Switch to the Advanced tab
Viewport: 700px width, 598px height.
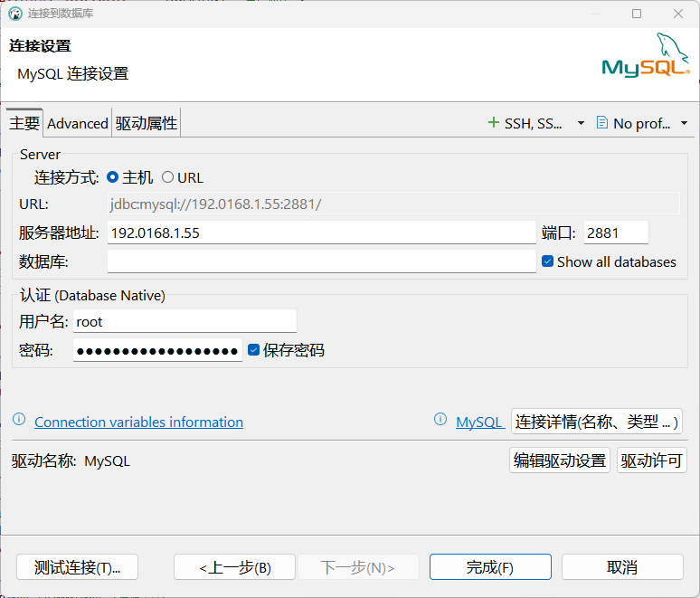(x=78, y=124)
